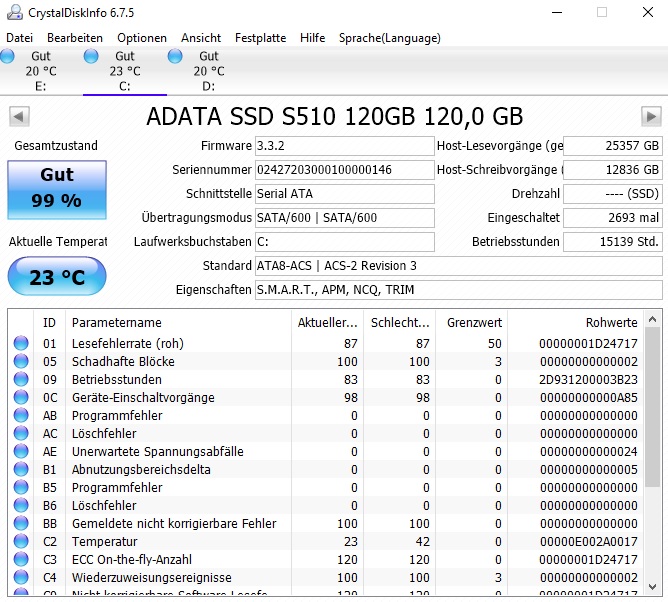Go to next disk with right arrow
This screenshot has height=602, width=668.
click(651, 116)
